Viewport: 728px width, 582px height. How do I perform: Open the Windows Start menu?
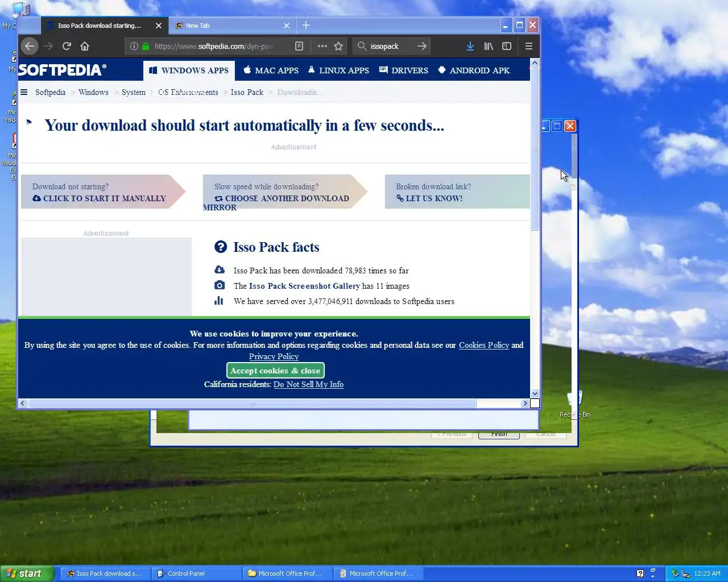27,573
